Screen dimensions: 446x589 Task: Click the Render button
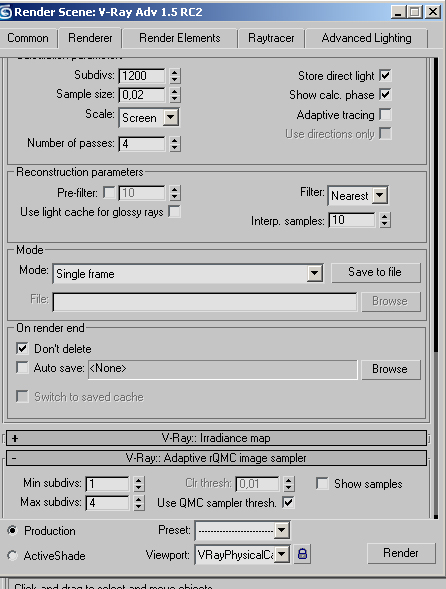click(401, 553)
